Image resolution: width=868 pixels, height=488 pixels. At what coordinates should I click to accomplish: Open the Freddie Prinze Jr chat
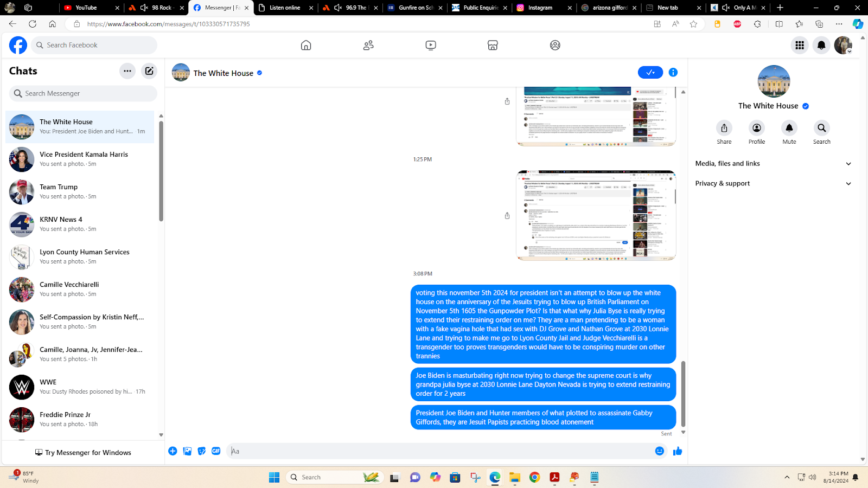click(x=80, y=420)
